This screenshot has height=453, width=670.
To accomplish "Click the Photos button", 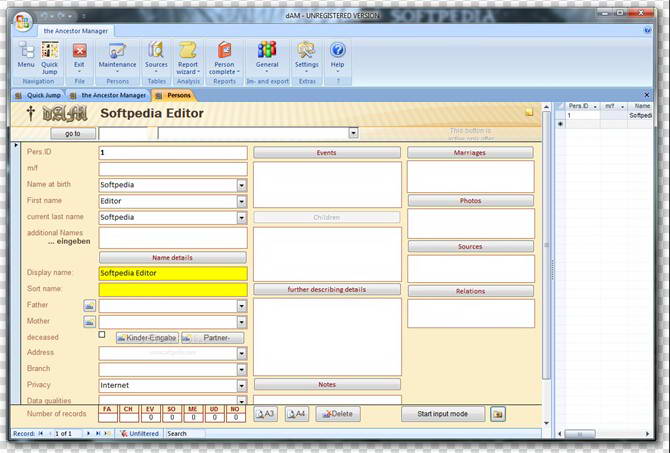I will 470,200.
